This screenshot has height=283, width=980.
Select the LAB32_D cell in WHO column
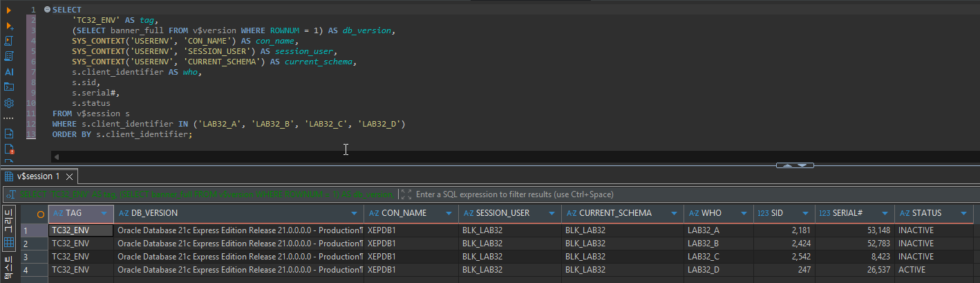click(x=718, y=270)
